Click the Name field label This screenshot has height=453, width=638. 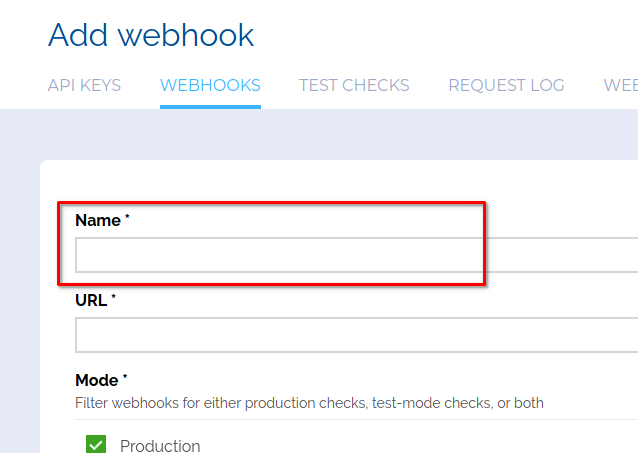click(x=98, y=220)
